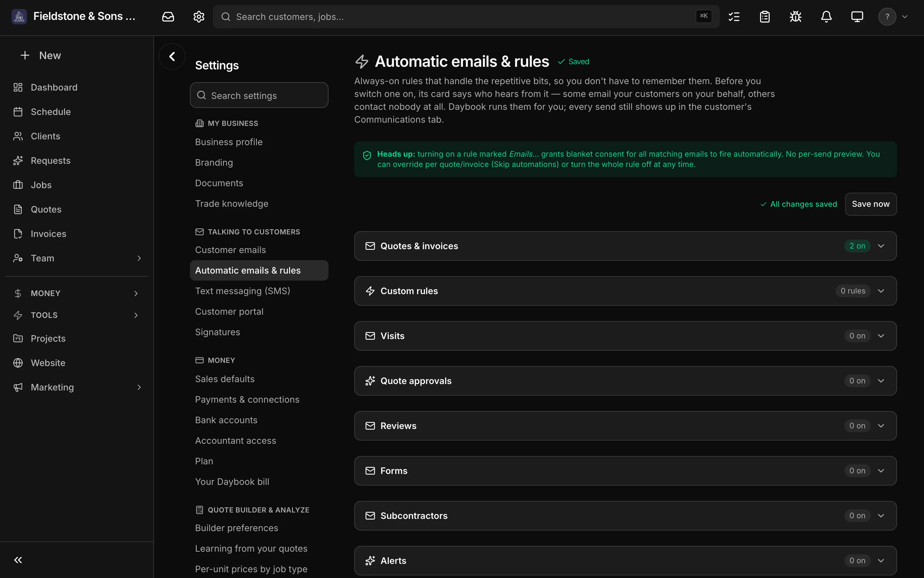Click the envelope icon on Visits card
The width and height of the screenshot is (924, 578).
pos(370,336)
